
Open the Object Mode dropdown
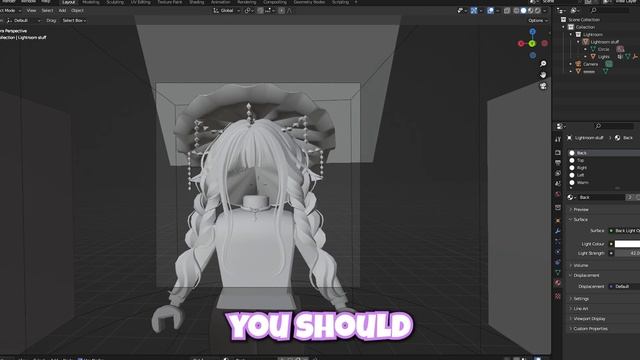click(10, 11)
